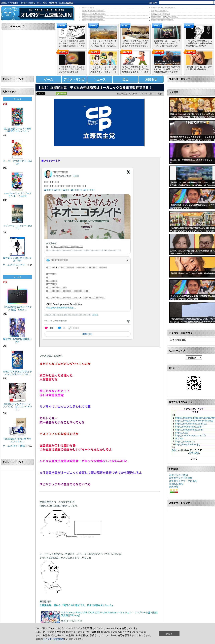Open the cdc.gov/ncbddd/develop… link
Viewport: 215px width, 644px height.
point(61,307)
